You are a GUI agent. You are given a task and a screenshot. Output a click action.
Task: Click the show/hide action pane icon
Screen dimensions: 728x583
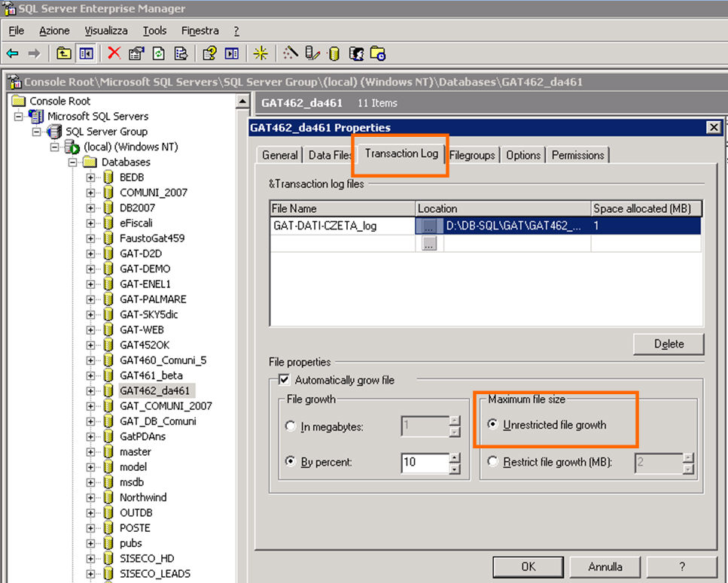pos(231,53)
